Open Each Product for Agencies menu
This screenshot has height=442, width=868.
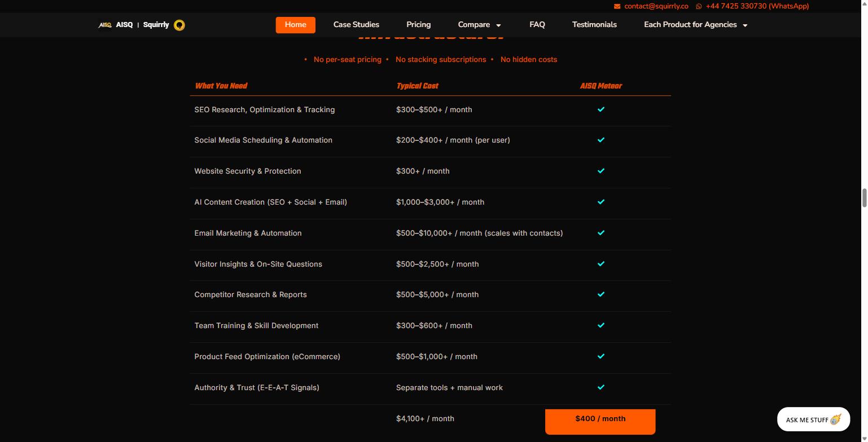[x=690, y=25]
